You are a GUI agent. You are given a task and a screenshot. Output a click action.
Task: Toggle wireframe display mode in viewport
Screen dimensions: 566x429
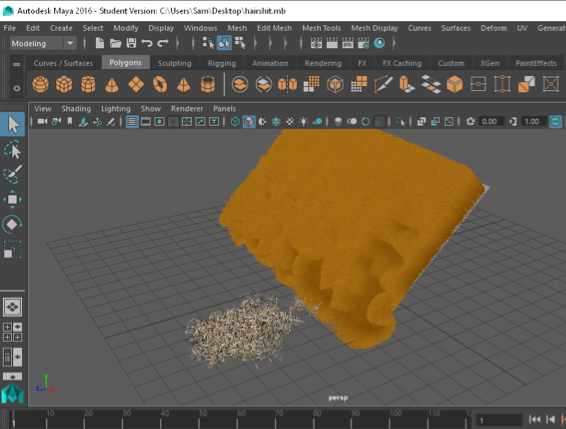tap(235, 122)
